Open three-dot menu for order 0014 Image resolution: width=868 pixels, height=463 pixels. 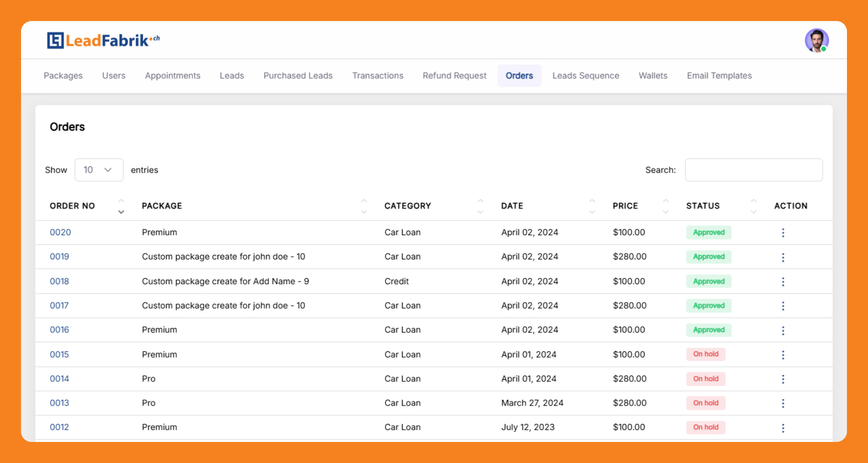pyautogui.click(x=783, y=379)
